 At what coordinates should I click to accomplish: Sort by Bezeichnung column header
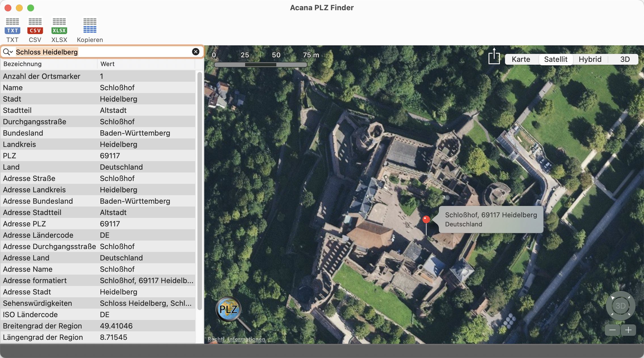(49, 64)
